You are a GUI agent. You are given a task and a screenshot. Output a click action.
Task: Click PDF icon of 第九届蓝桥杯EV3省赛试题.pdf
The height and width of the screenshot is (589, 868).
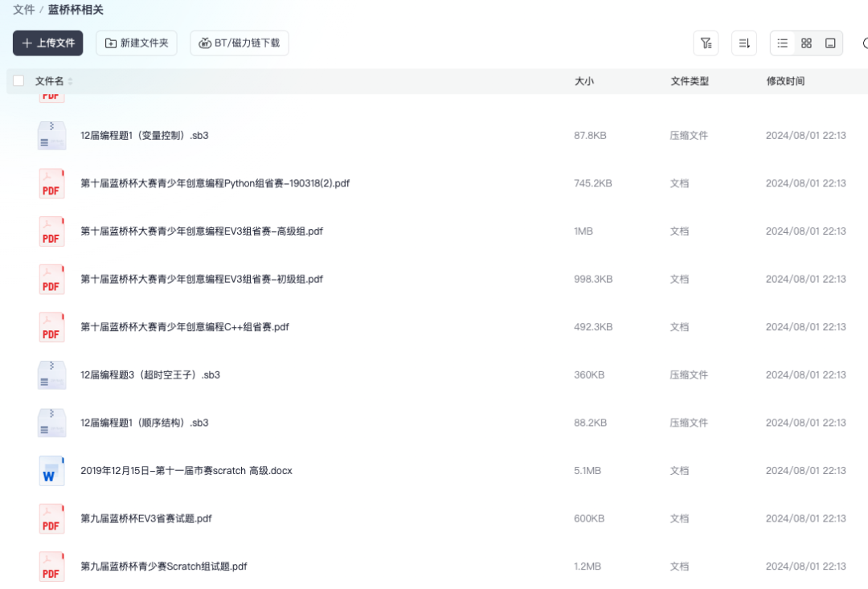pos(51,519)
